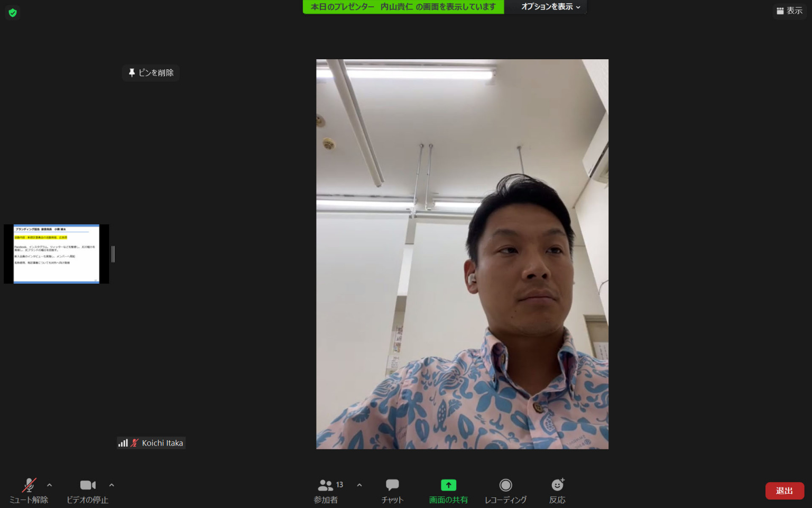Click the Koichi Itaka name label

coord(162,443)
